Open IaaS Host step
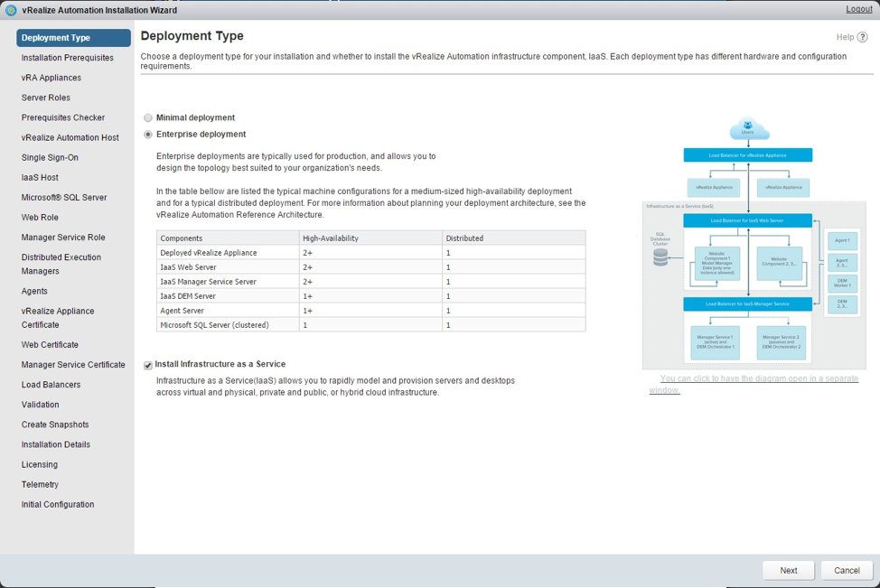 pos(40,177)
